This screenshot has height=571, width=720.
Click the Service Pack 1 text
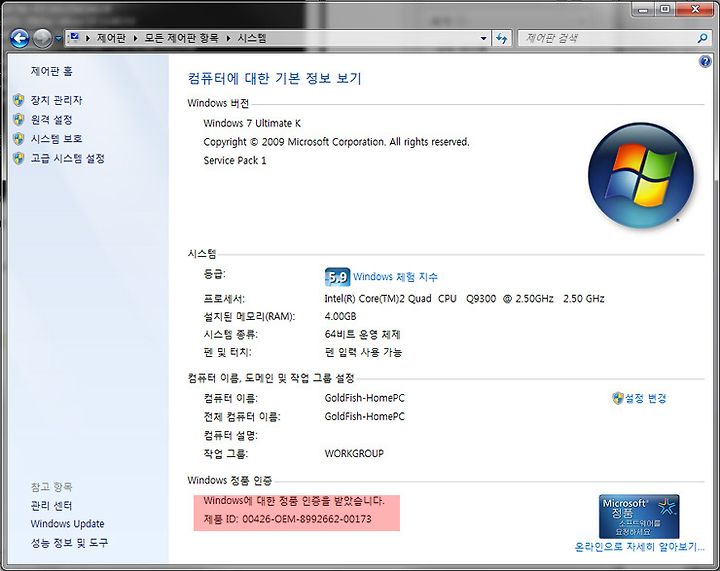pyautogui.click(x=235, y=161)
